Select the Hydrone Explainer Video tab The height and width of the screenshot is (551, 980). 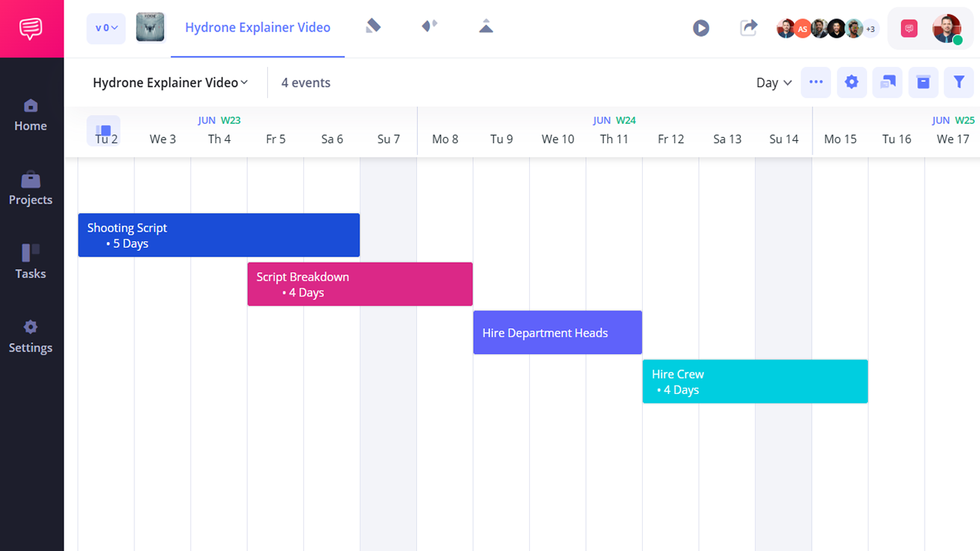[x=258, y=28]
